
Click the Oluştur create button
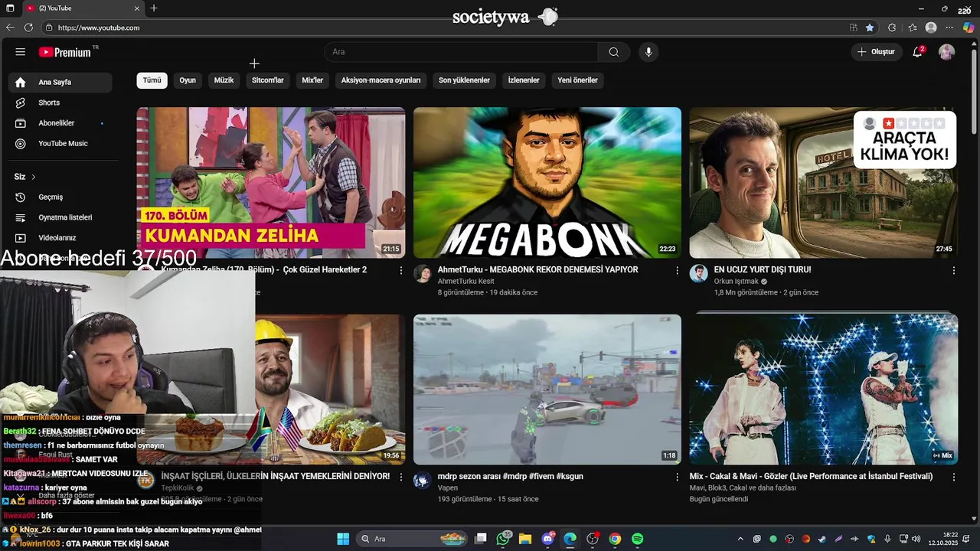point(876,52)
